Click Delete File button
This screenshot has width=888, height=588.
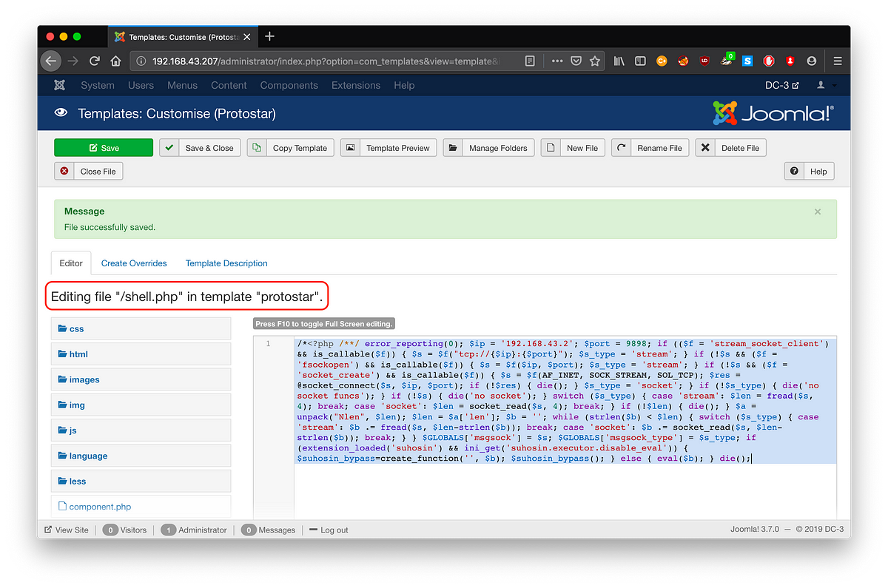click(x=731, y=148)
